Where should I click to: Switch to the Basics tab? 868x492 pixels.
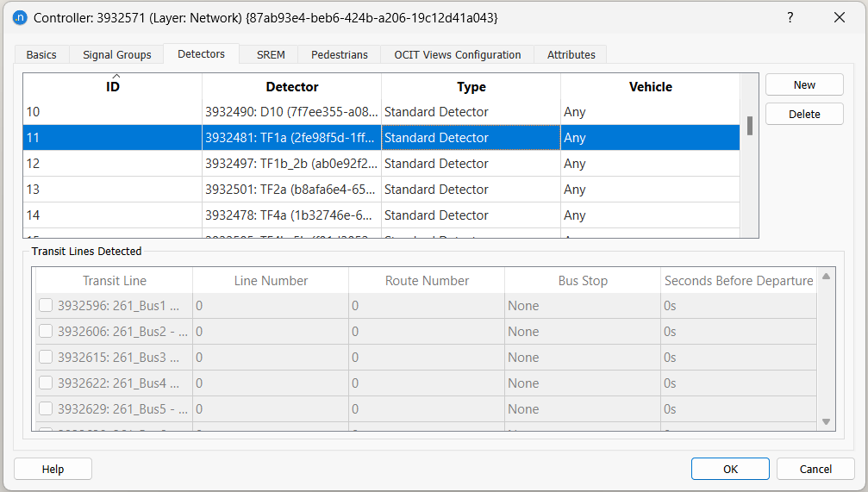pyautogui.click(x=41, y=54)
